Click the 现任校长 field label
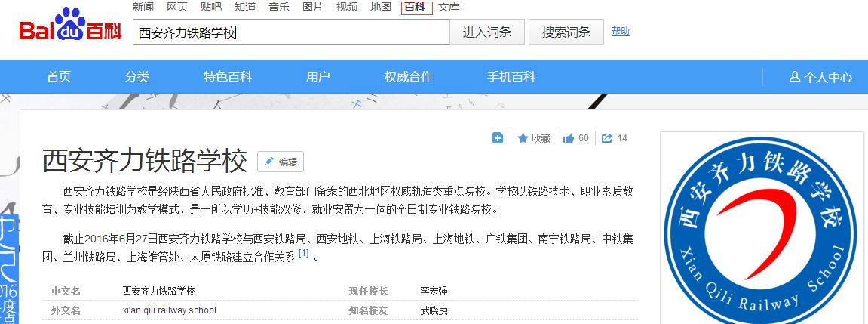This screenshot has width=868, height=324. pyautogui.click(x=367, y=292)
